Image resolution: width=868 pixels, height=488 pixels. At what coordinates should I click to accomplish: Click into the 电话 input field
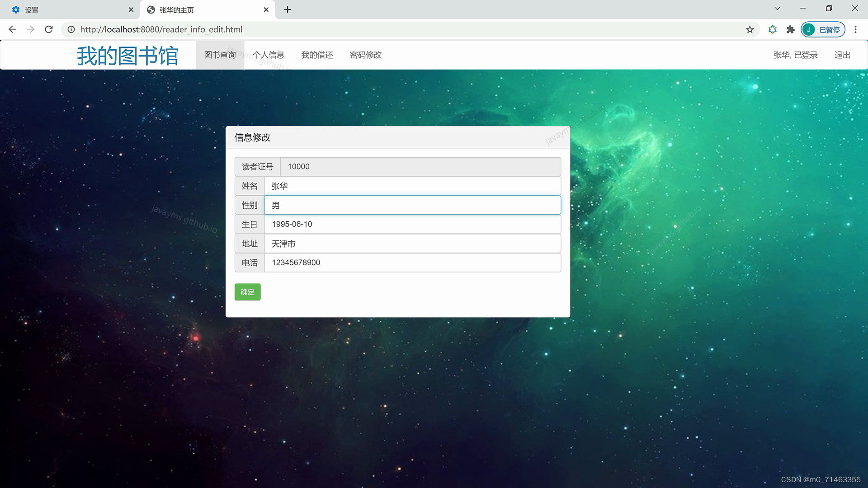(412, 263)
